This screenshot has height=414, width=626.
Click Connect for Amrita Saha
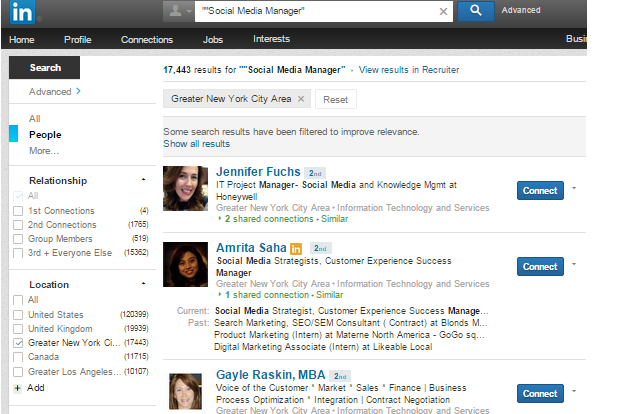tap(540, 266)
